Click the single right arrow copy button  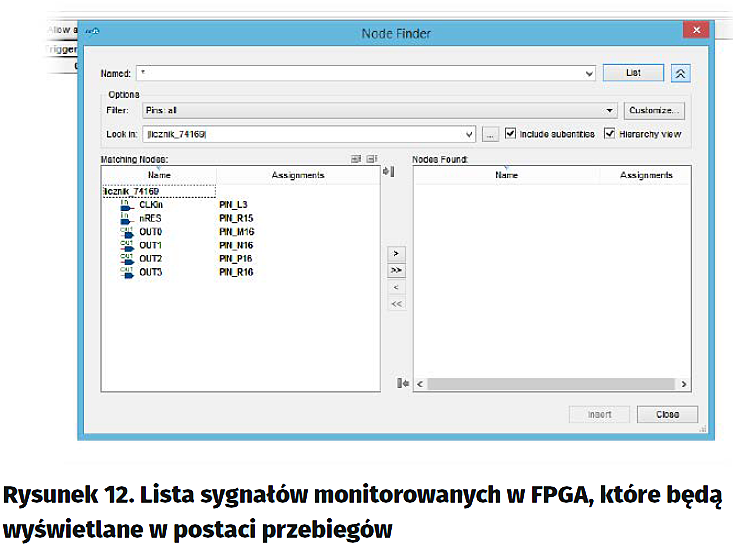tap(397, 254)
